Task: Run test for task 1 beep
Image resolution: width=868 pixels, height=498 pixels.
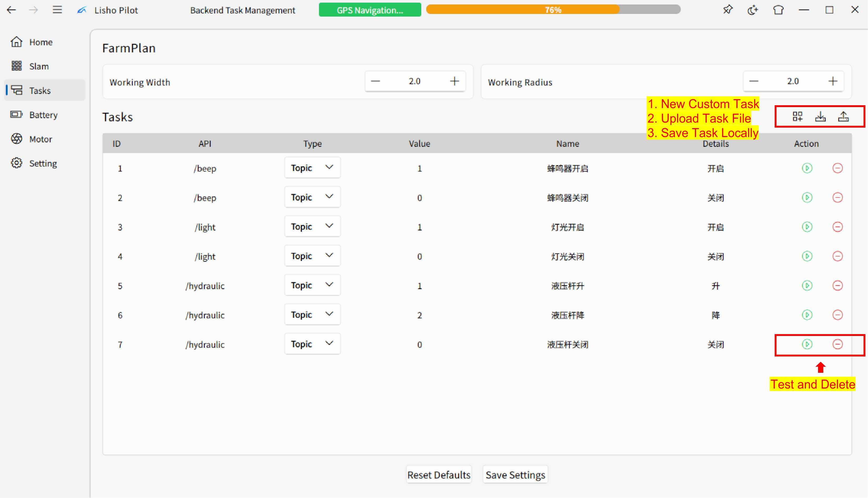Action: 807,168
